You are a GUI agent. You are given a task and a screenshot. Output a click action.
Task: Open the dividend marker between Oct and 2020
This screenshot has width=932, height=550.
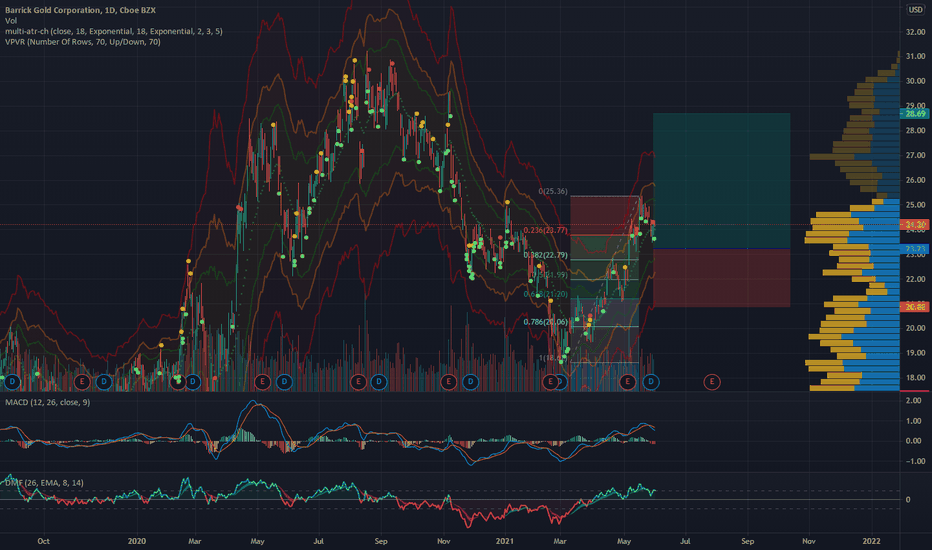(x=104, y=382)
